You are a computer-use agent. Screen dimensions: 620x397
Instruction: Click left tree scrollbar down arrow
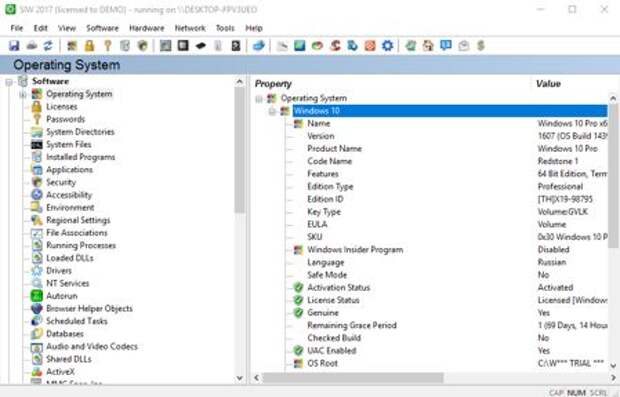(240, 378)
